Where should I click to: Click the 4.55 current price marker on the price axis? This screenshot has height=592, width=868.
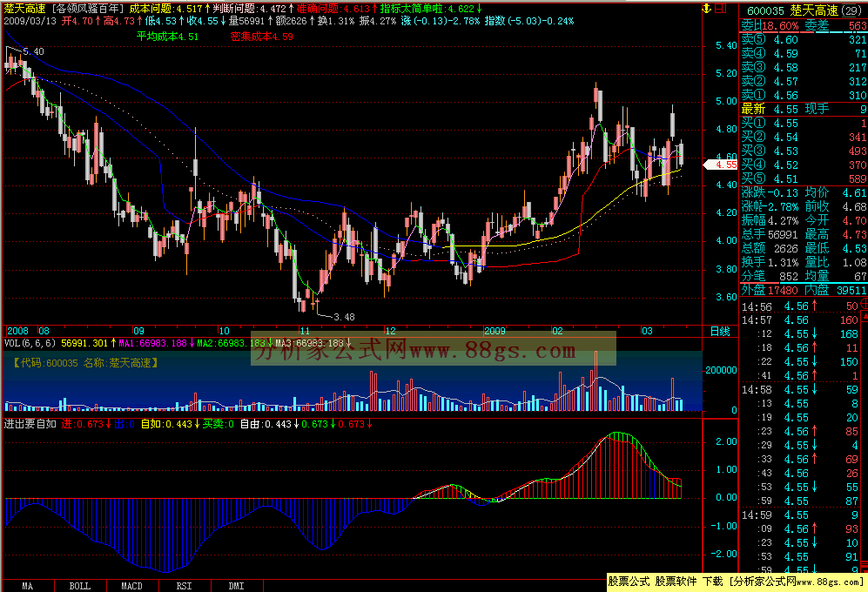pyautogui.click(x=721, y=165)
